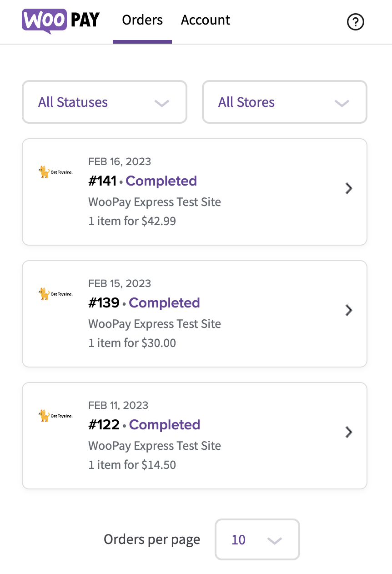Expand the All Statuses dropdown
The image size is (392, 574).
tap(104, 102)
